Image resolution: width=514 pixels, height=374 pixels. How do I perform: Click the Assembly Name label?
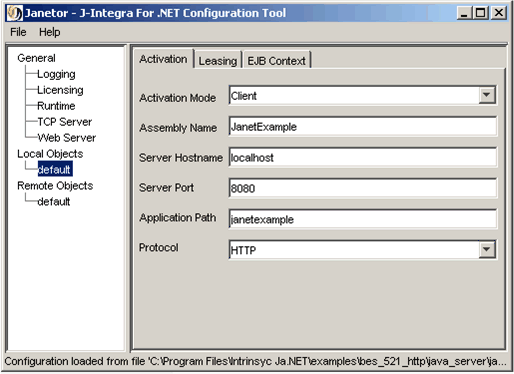click(x=178, y=128)
